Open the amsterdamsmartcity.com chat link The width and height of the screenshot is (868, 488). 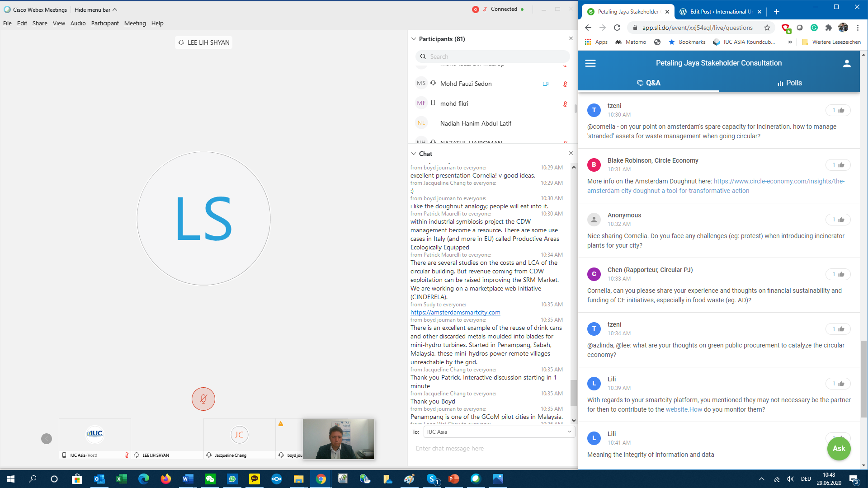[455, 312]
